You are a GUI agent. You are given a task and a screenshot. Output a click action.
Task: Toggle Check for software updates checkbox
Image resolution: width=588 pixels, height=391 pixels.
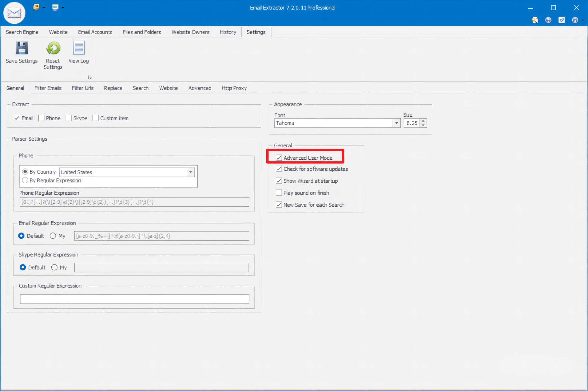tap(279, 169)
